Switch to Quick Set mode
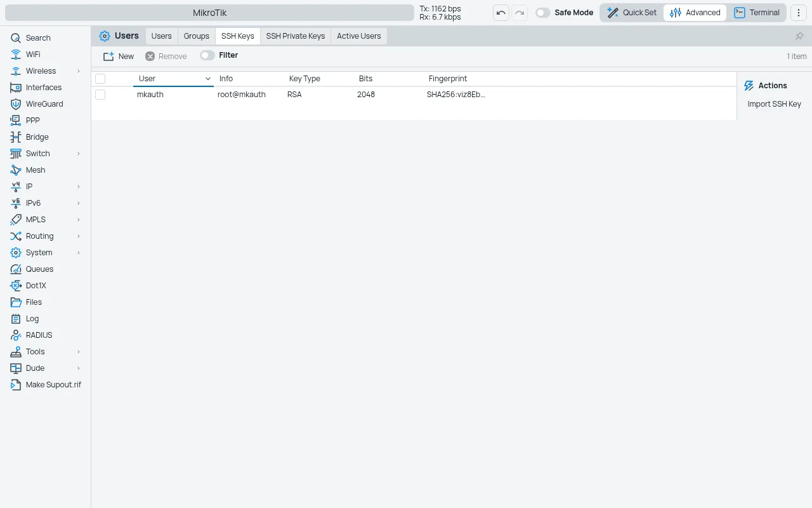The image size is (812, 508). click(631, 13)
